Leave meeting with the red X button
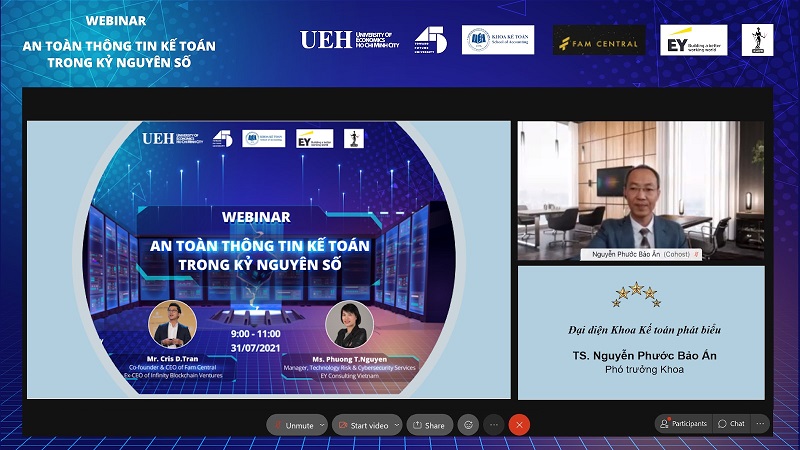Image resolution: width=800 pixels, height=450 pixels. (519, 424)
